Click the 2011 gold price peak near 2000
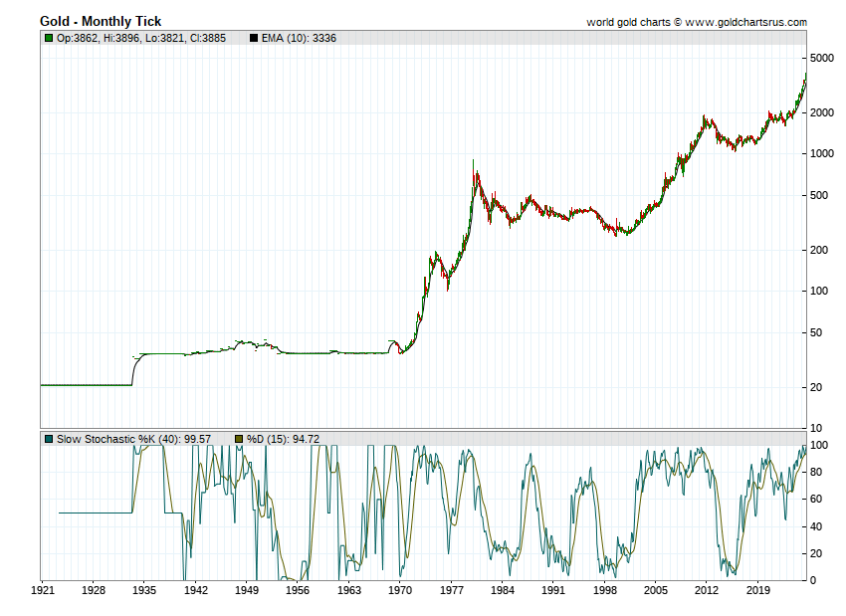Image resolution: width=846 pixels, height=616 pixels. 704,117
